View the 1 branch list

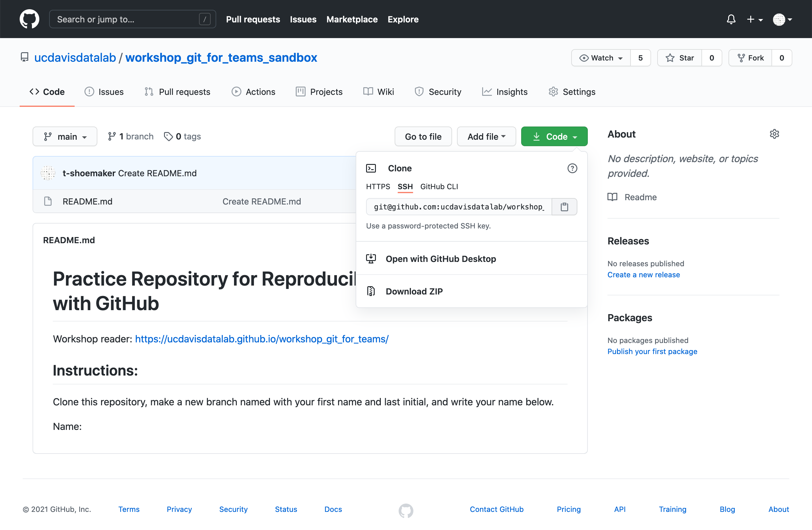click(131, 136)
